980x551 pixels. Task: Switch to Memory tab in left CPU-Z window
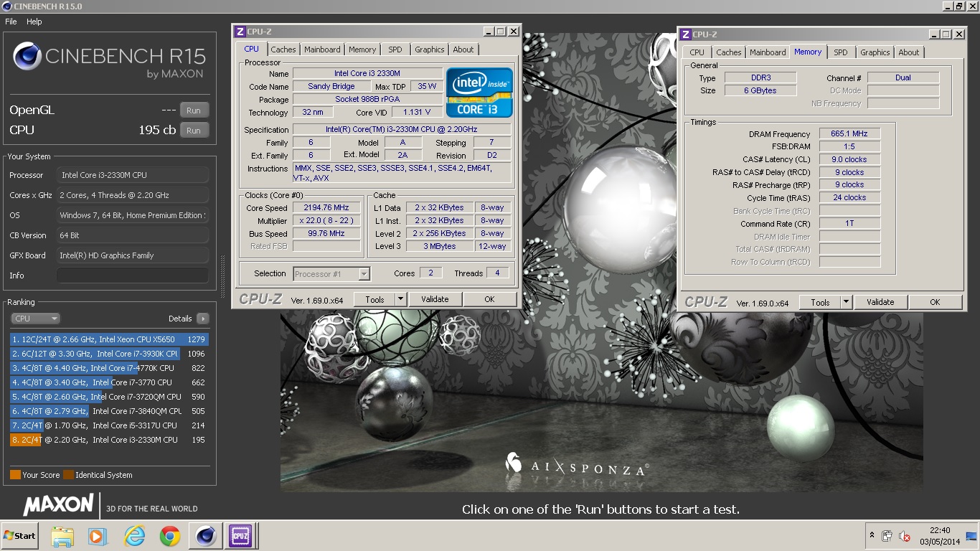362,50
